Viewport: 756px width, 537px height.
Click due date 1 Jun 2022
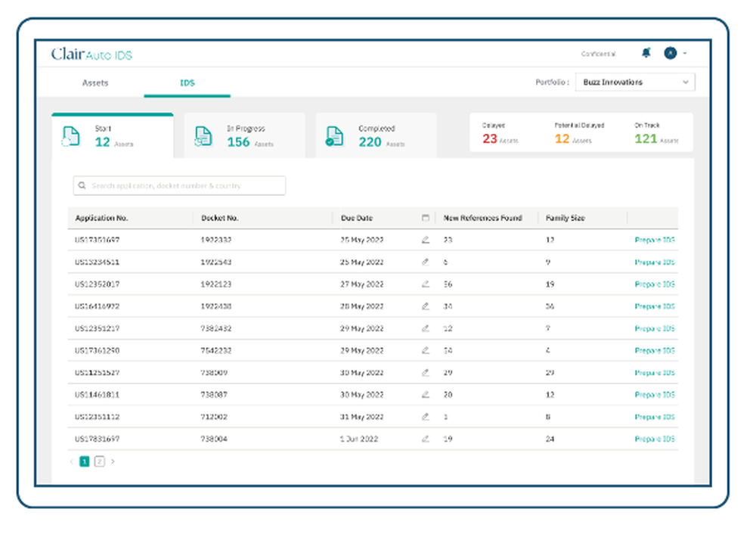coord(359,439)
